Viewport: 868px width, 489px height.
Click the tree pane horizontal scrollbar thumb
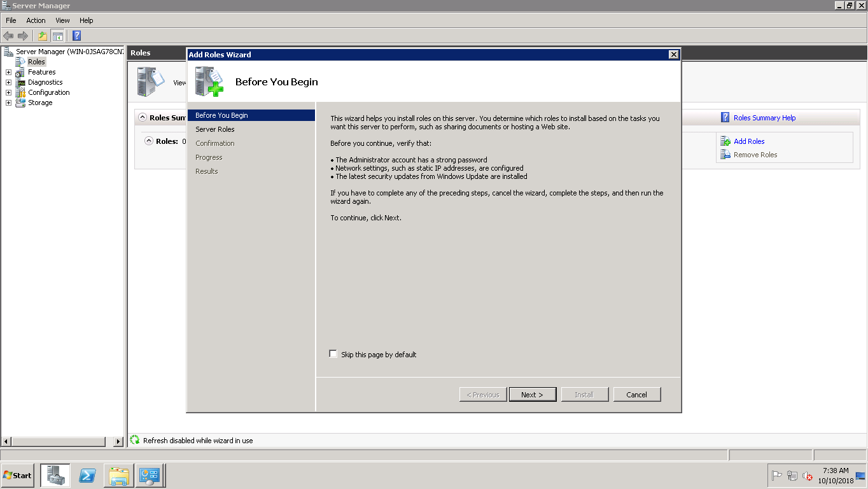click(x=59, y=441)
